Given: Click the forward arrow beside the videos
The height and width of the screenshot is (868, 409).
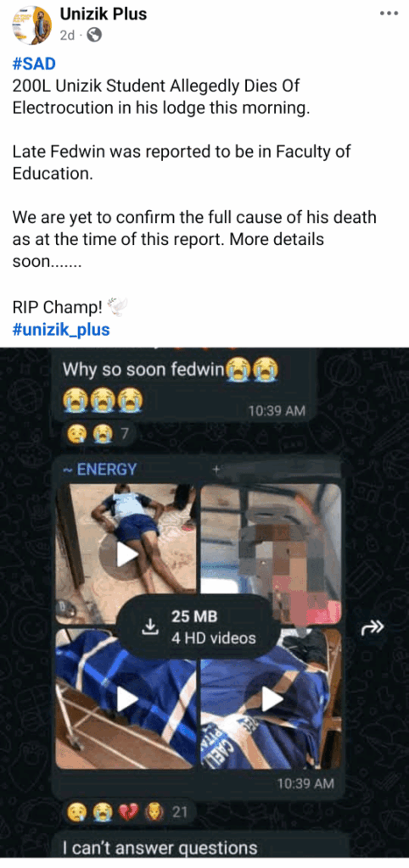Looking at the screenshot, I should pyautogui.click(x=372, y=627).
